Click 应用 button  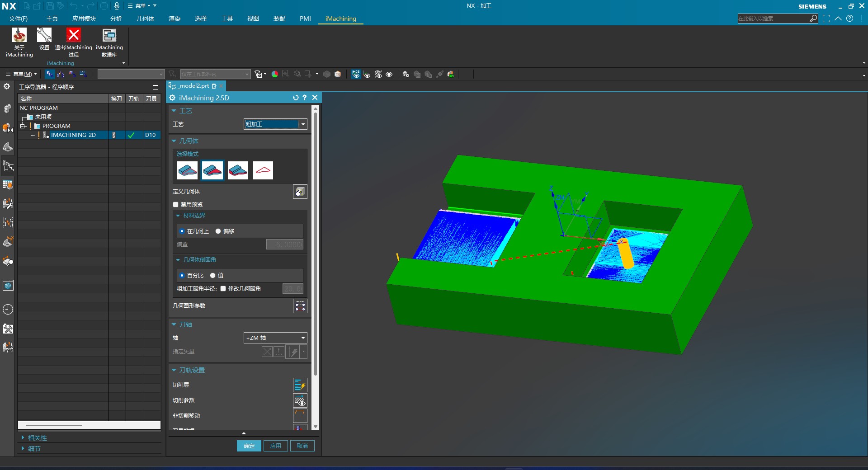[x=276, y=446]
